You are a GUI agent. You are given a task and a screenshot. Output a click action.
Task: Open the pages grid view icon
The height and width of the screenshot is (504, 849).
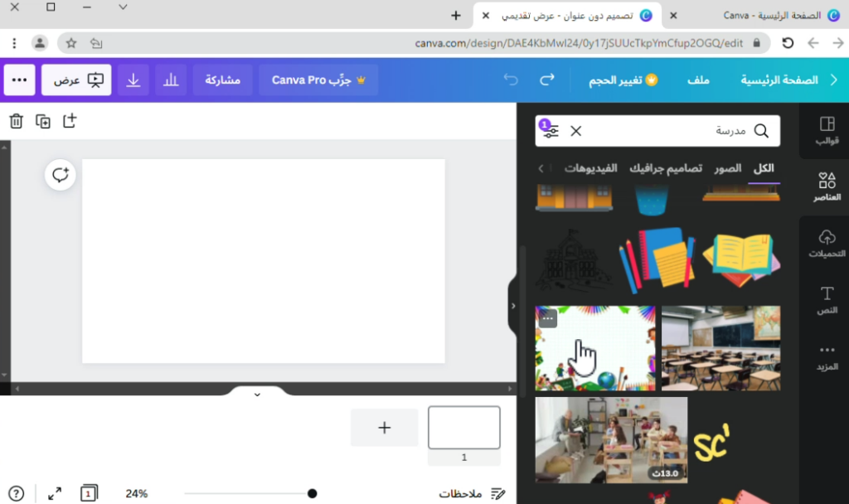tap(89, 492)
